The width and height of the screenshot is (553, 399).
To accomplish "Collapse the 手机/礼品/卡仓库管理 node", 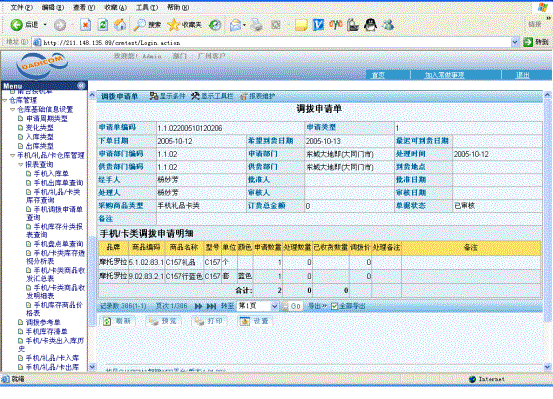I will [12, 156].
